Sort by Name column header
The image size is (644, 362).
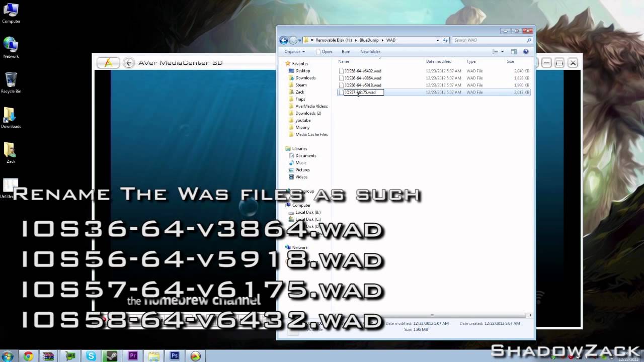pos(344,61)
